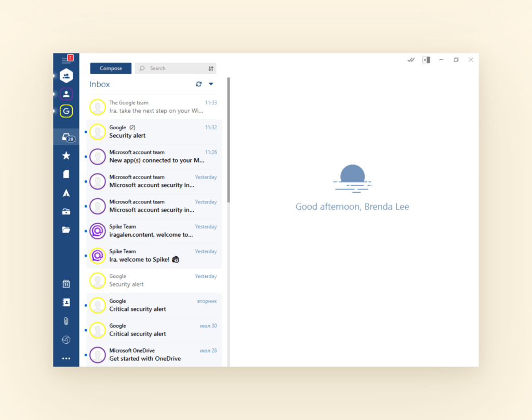Image resolution: width=532 pixels, height=420 pixels.
Task: Mark all as read with double checkmark
Action: (410, 60)
